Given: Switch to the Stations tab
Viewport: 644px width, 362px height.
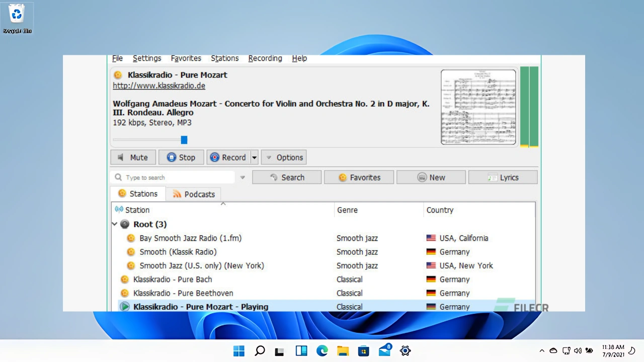Looking at the screenshot, I should (138, 194).
